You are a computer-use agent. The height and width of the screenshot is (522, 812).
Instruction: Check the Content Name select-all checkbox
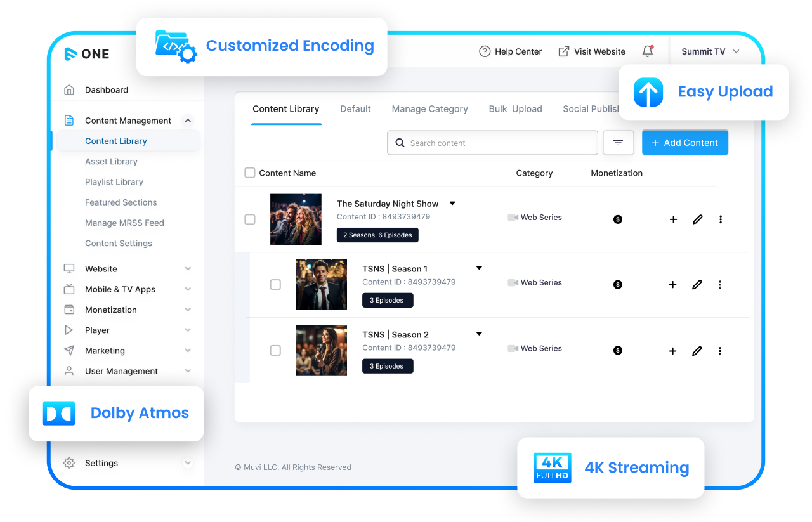tap(250, 173)
